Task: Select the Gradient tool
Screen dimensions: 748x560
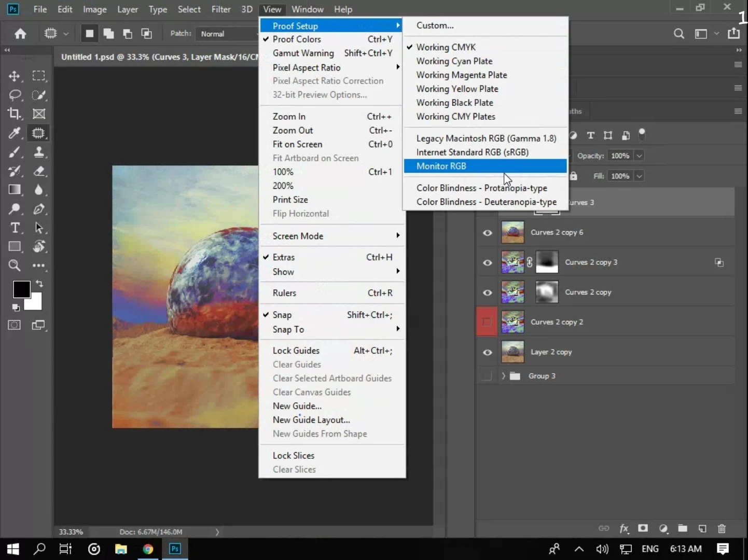Action: tap(15, 190)
